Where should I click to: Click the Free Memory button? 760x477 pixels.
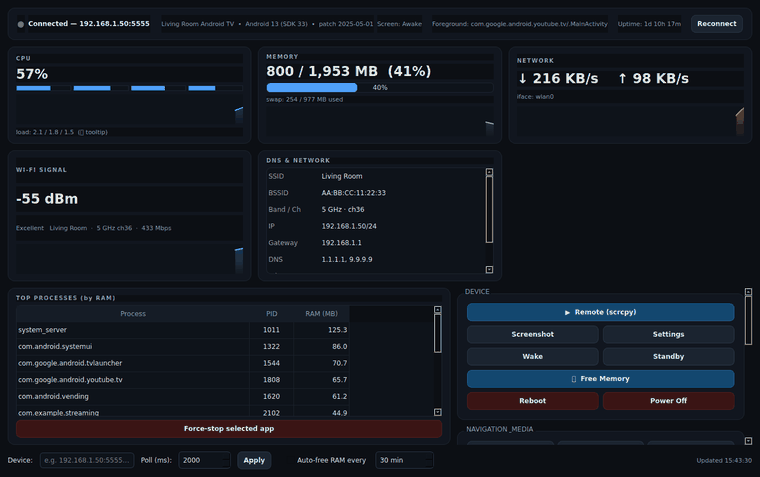pos(601,379)
